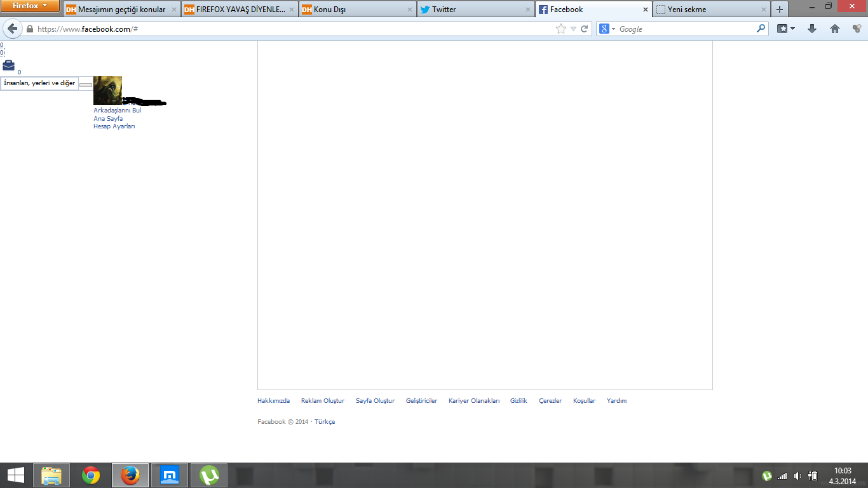Open Hesap Ayarları link

[x=114, y=126]
